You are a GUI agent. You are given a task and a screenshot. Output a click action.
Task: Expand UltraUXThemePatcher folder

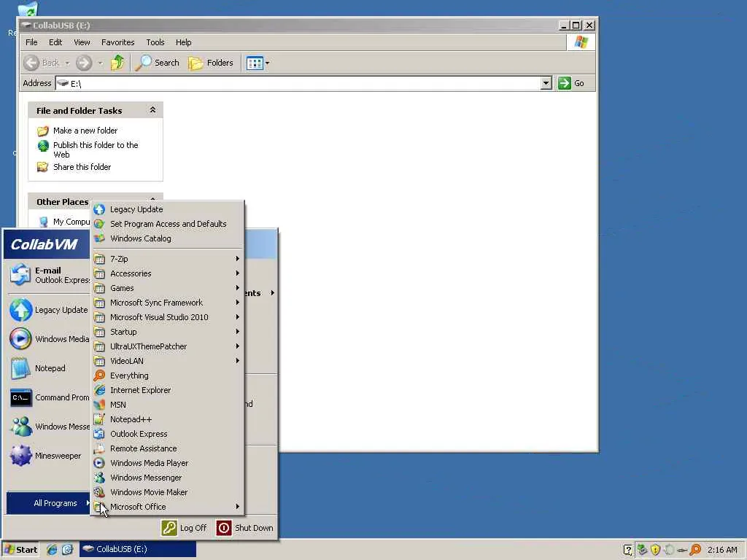(x=167, y=346)
